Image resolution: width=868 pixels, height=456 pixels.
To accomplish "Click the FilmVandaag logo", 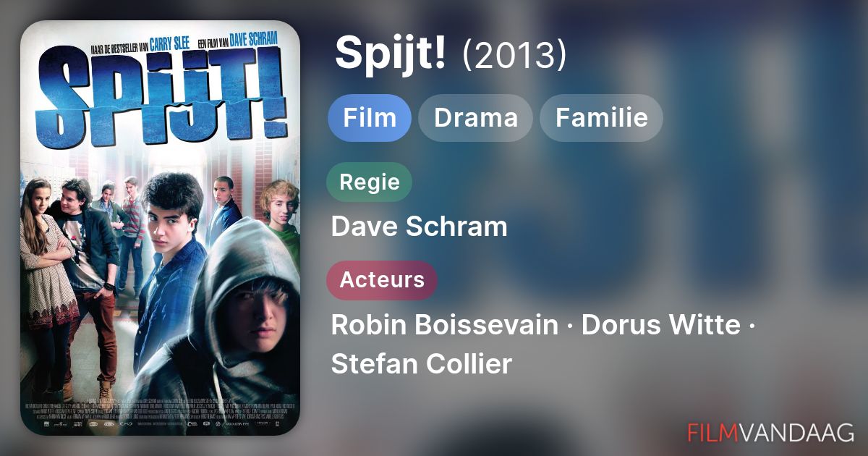I will click(x=771, y=433).
